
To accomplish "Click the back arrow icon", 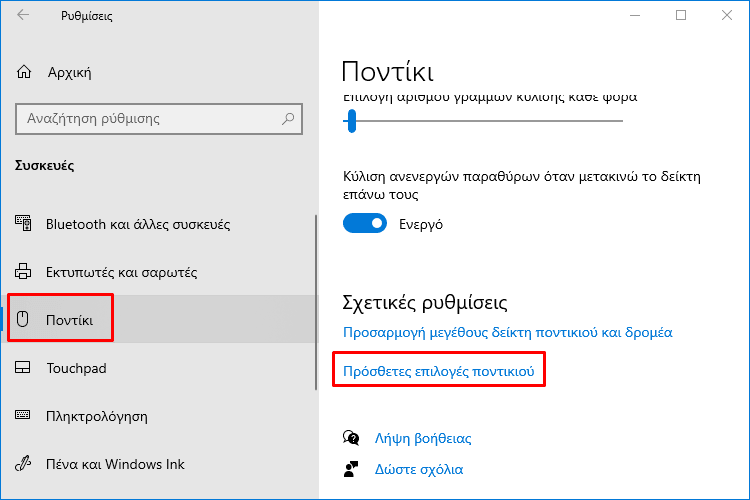I will 23,15.
